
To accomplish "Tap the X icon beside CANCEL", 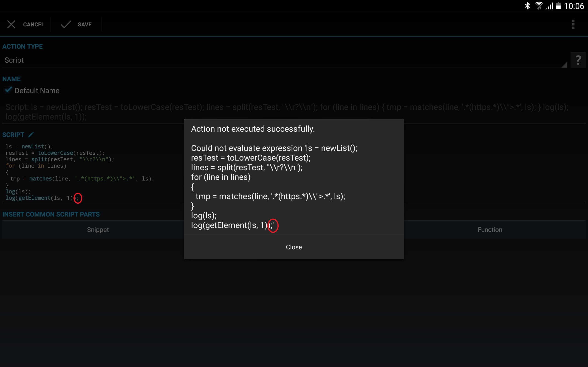I will (11, 24).
